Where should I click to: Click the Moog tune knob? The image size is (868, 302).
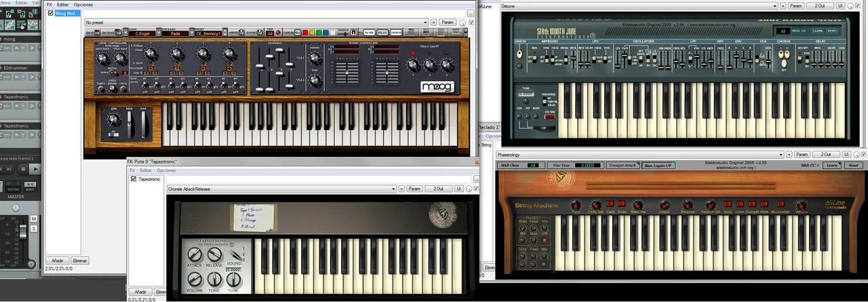tap(315, 81)
